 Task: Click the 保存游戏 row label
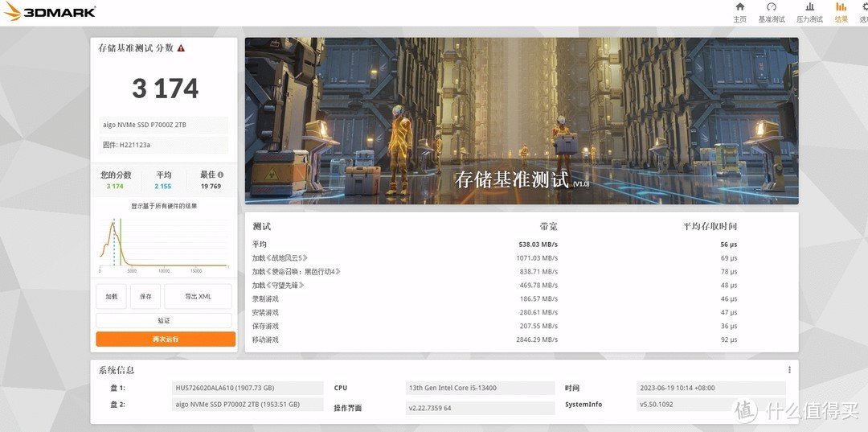click(x=265, y=327)
